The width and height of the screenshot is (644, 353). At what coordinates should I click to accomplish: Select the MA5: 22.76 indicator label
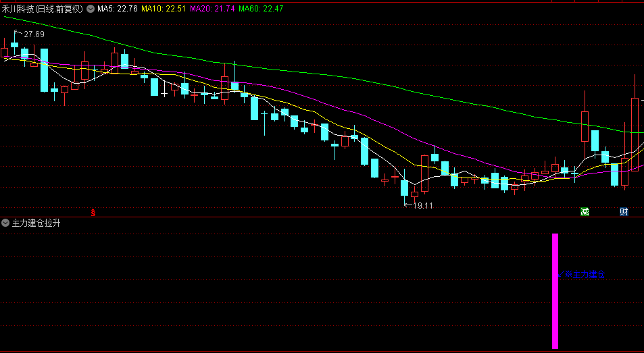(118, 9)
